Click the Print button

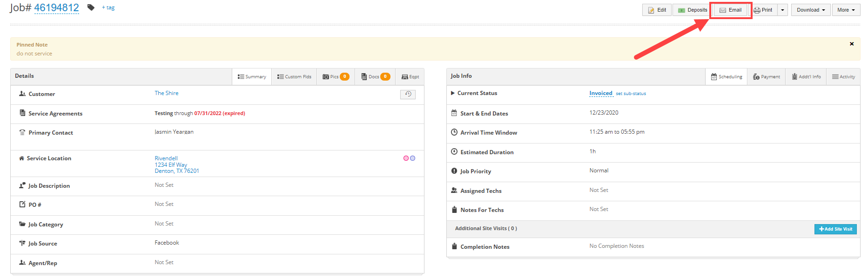(763, 10)
